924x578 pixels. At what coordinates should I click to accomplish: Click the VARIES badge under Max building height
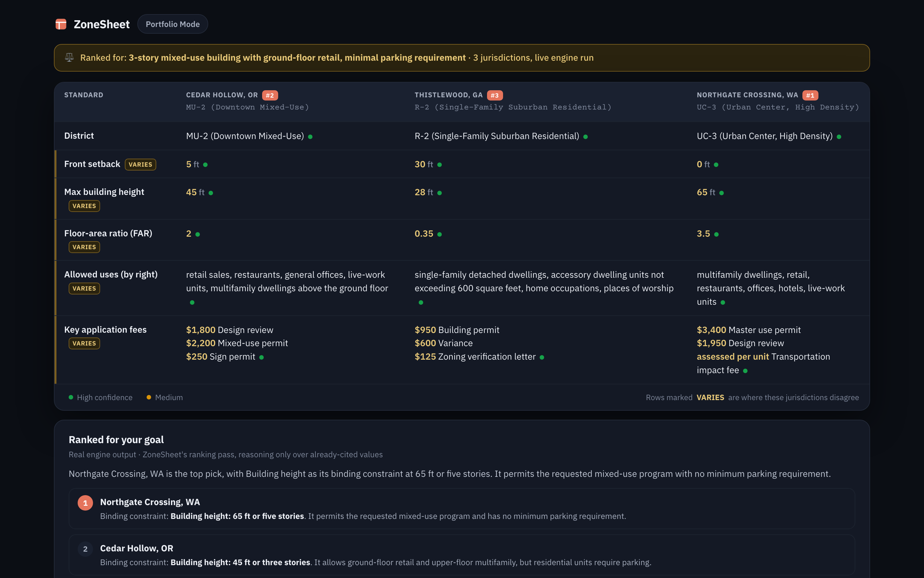coord(84,206)
